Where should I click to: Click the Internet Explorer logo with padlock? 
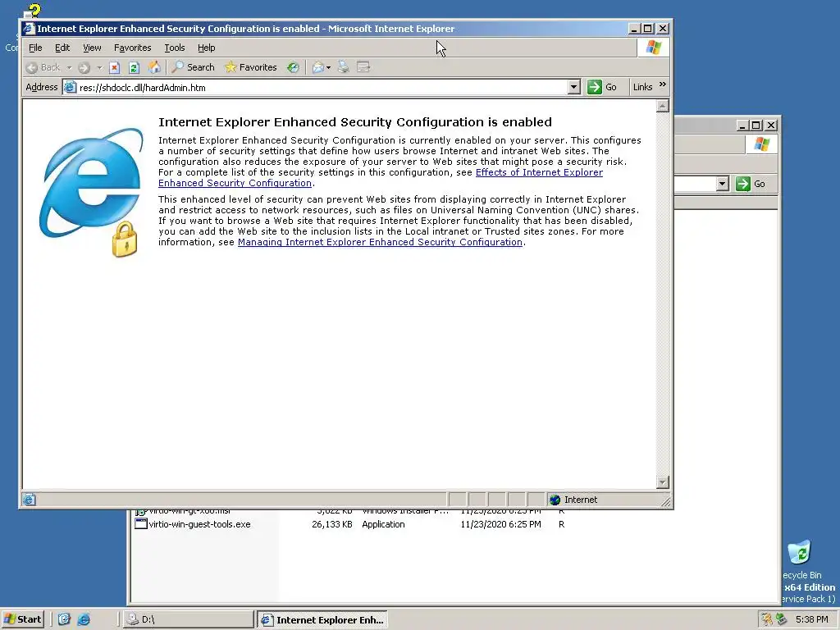[x=92, y=192]
